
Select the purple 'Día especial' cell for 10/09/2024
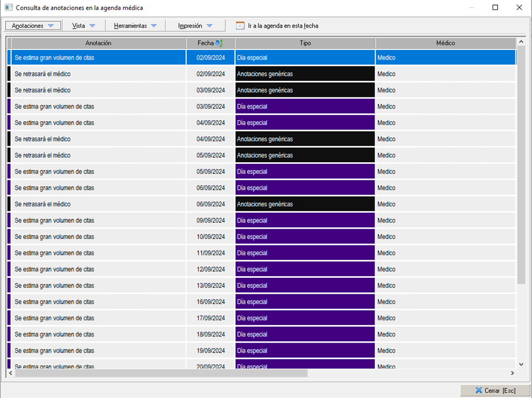click(305, 237)
